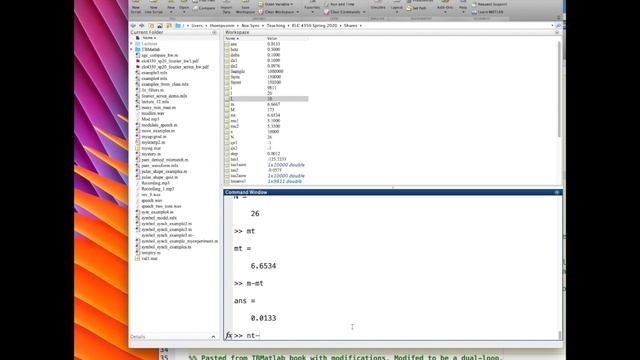
Task: Click the back navigation arrow
Action: point(133,25)
